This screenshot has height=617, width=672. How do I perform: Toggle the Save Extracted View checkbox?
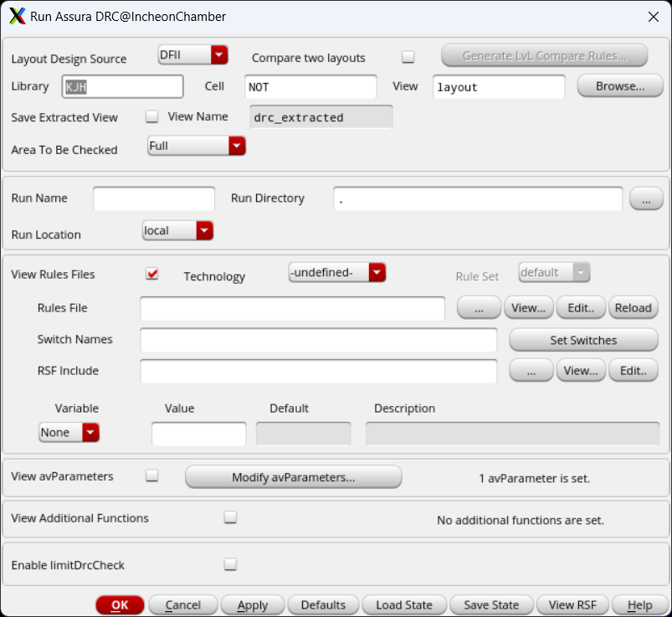pyautogui.click(x=151, y=116)
